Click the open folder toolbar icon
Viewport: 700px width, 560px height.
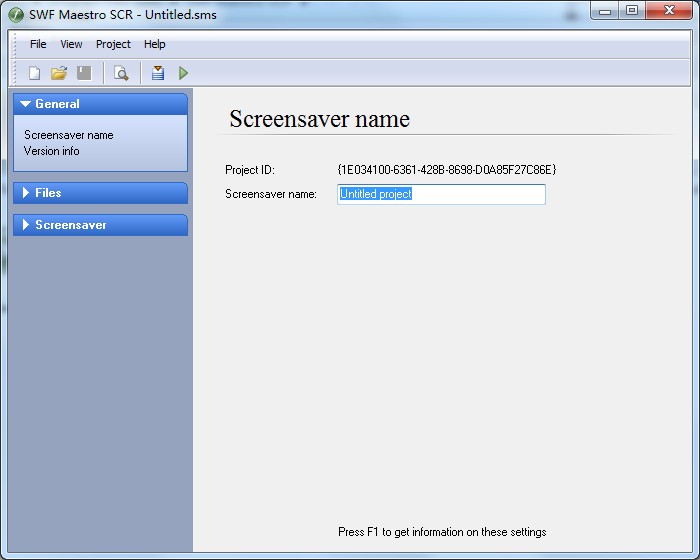tap(59, 73)
